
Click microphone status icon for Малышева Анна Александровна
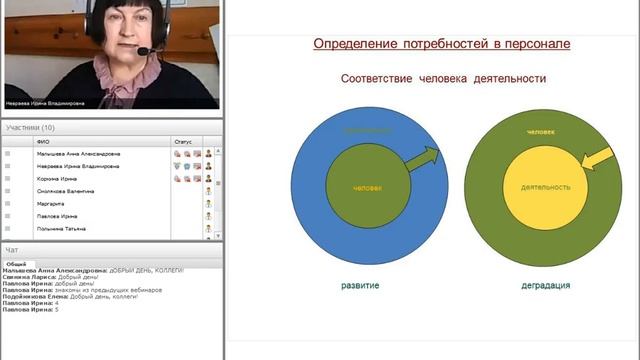tap(177, 154)
